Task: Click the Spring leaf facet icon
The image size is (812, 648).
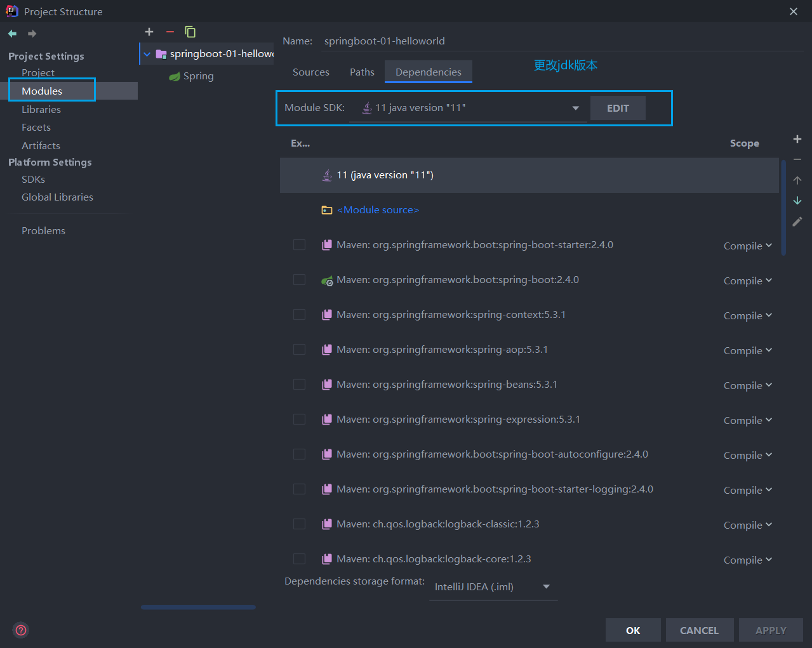Action: pos(174,76)
